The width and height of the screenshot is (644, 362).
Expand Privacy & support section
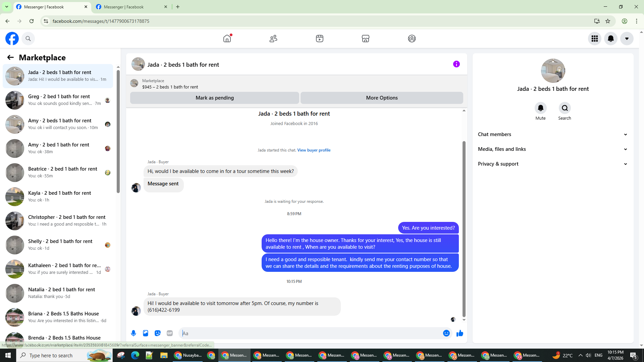coord(553,164)
